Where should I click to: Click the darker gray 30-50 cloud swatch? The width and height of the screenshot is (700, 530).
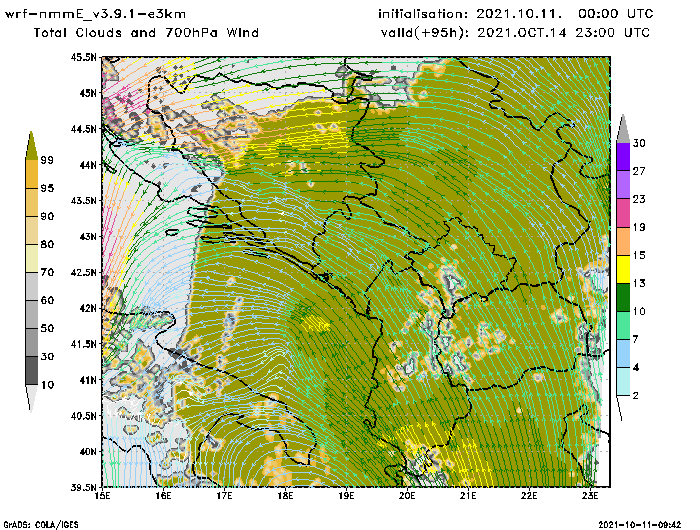click(x=31, y=342)
